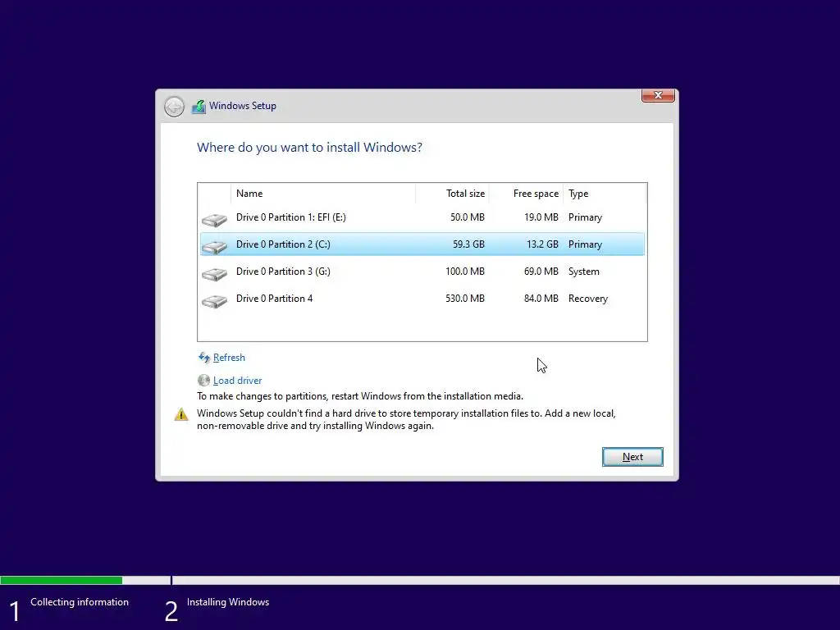Click the 50.0 MB total size cell
The image size is (840, 630).
point(467,217)
